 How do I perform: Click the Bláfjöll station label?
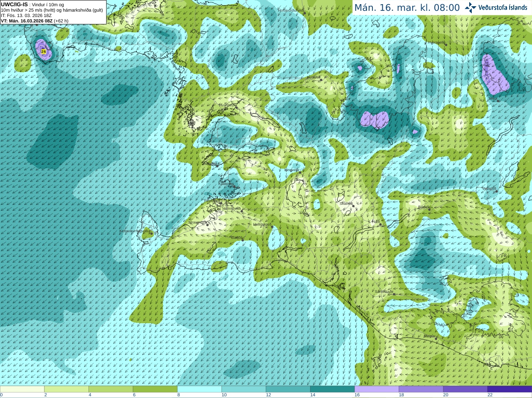tap(236, 238)
